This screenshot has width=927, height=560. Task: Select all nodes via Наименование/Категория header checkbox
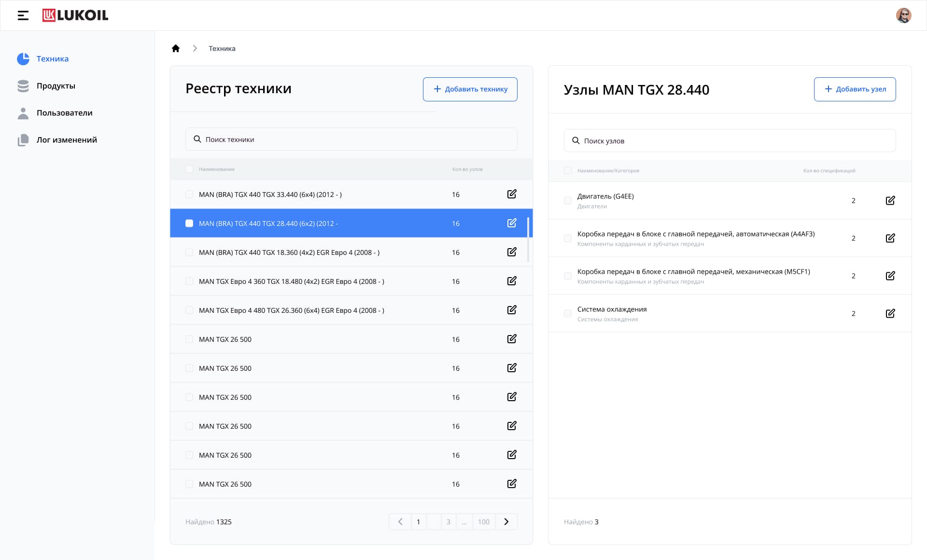coord(568,170)
